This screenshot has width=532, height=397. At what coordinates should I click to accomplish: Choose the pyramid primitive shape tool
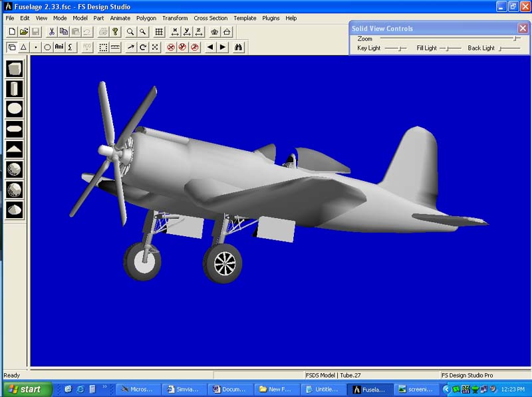point(15,149)
